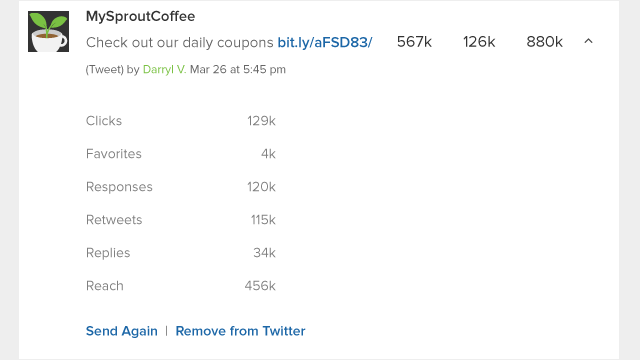Viewport: 640px width, 360px height.
Task: Click the 126k header stat
Action: coord(479,42)
